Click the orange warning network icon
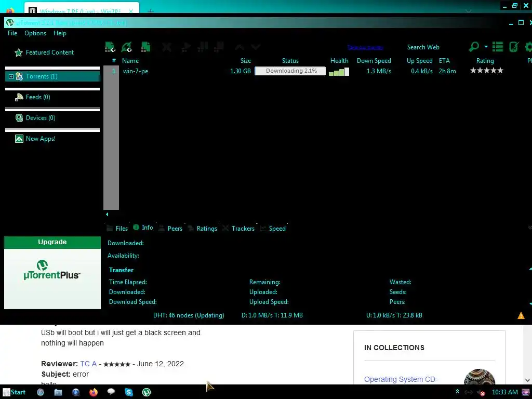Screen dimensions: 532x399 (521, 315)
